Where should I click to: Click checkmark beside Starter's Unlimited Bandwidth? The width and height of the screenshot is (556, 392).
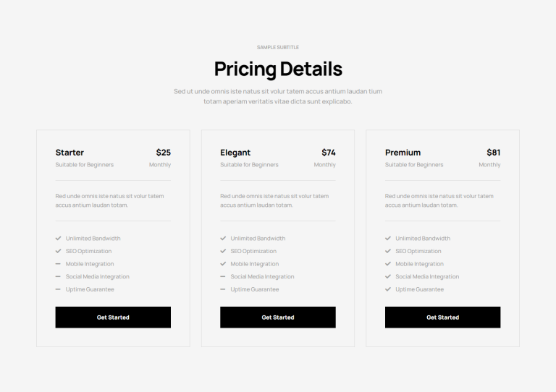pos(59,239)
